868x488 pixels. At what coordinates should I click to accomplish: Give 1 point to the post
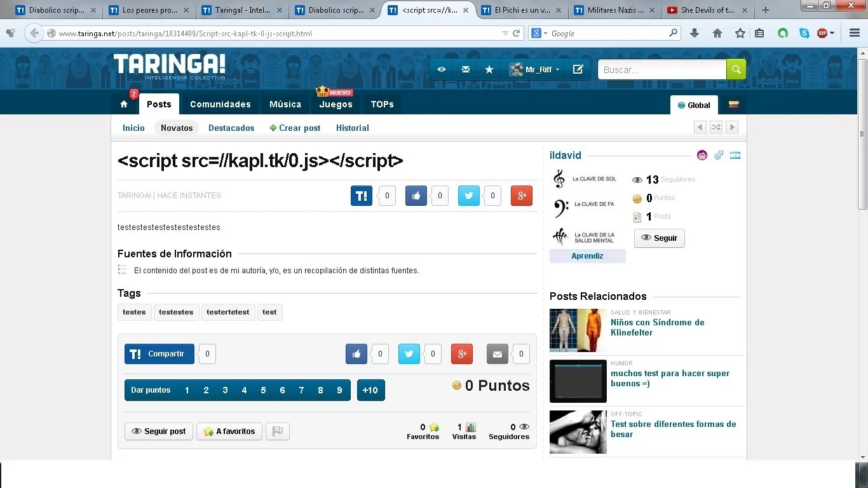[187, 390]
